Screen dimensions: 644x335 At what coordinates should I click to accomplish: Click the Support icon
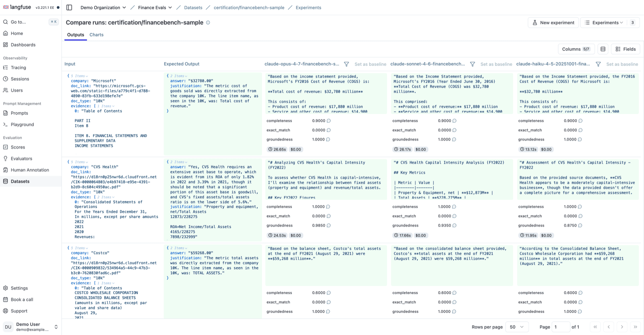point(6,311)
